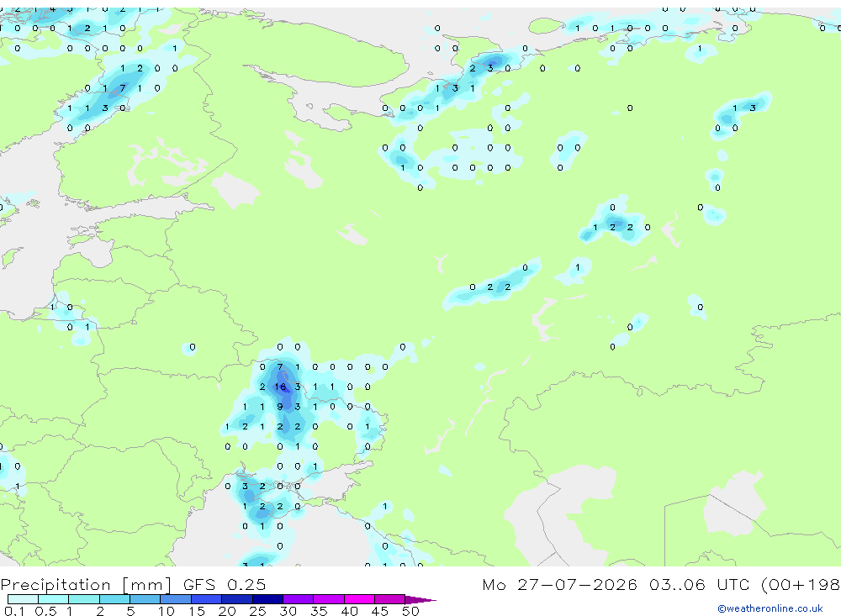Click the legend label "25"

pyautogui.click(x=257, y=611)
